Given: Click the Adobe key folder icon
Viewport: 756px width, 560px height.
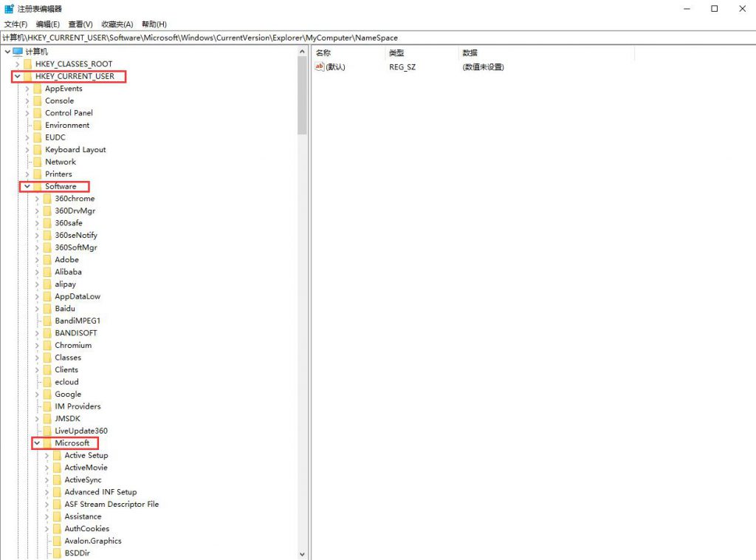Looking at the screenshot, I should [47, 260].
